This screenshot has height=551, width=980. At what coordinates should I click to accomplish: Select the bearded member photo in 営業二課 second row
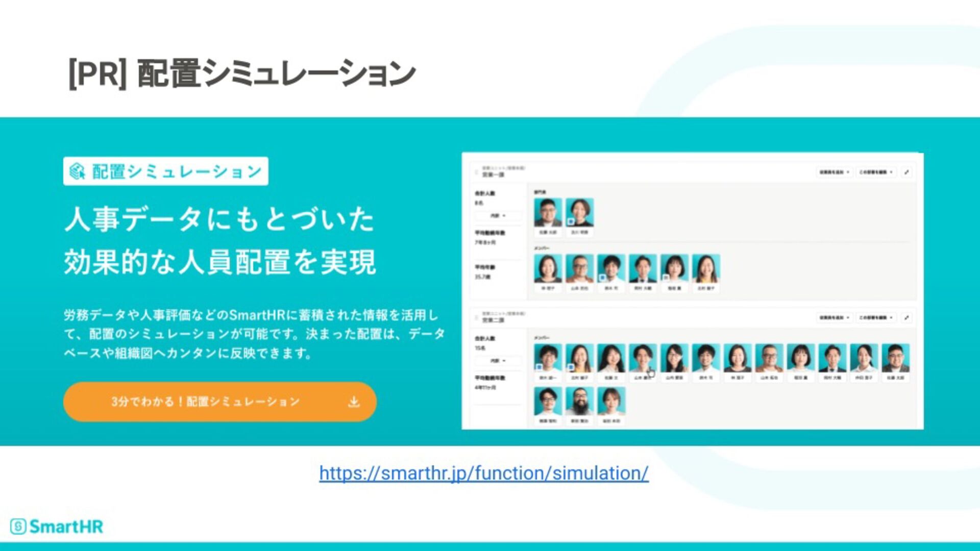click(x=580, y=401)
